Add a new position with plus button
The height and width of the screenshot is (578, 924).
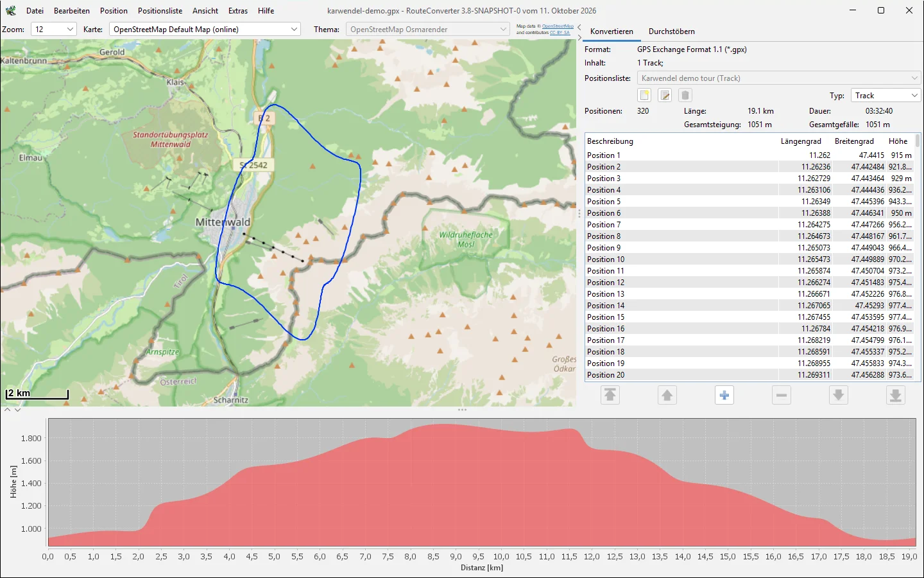[724, 395]
